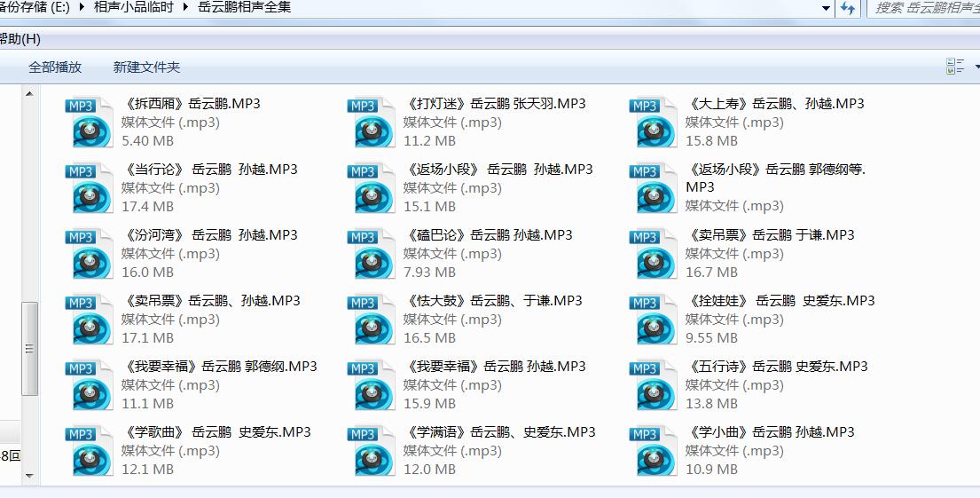Select file name 《拴娃娃》 岳云鹏 史爱东.MP3

[x=780, y=301]
